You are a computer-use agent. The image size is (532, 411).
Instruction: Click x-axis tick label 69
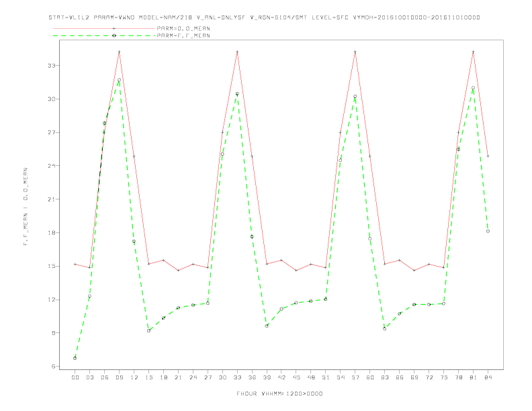coord(414,377)
